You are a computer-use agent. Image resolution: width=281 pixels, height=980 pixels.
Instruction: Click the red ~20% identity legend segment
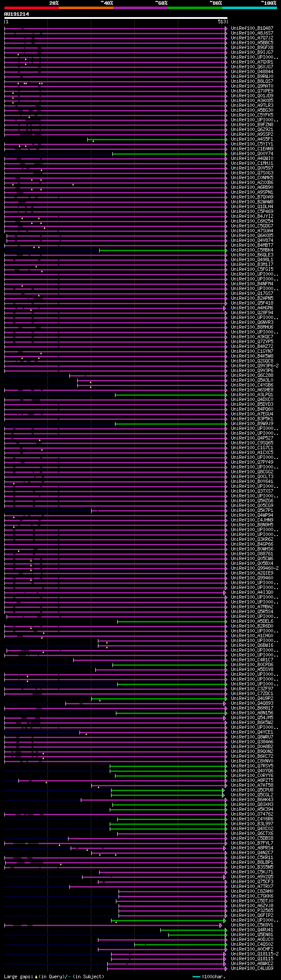click(x=31, y=8)
